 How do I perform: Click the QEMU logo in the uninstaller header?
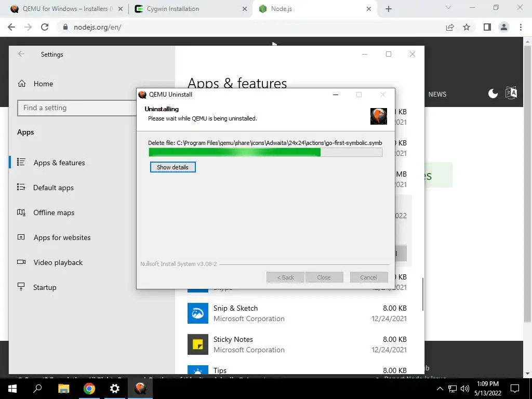coord(378,116)
